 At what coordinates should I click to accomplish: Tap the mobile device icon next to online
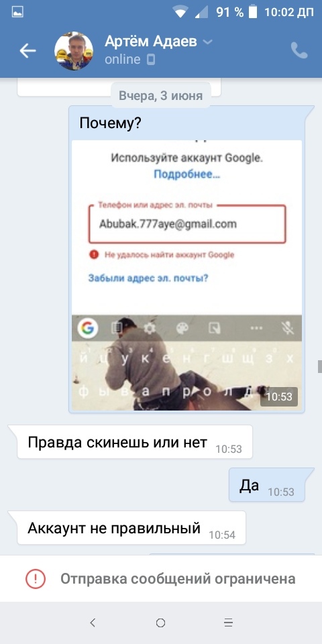[151, 60]
